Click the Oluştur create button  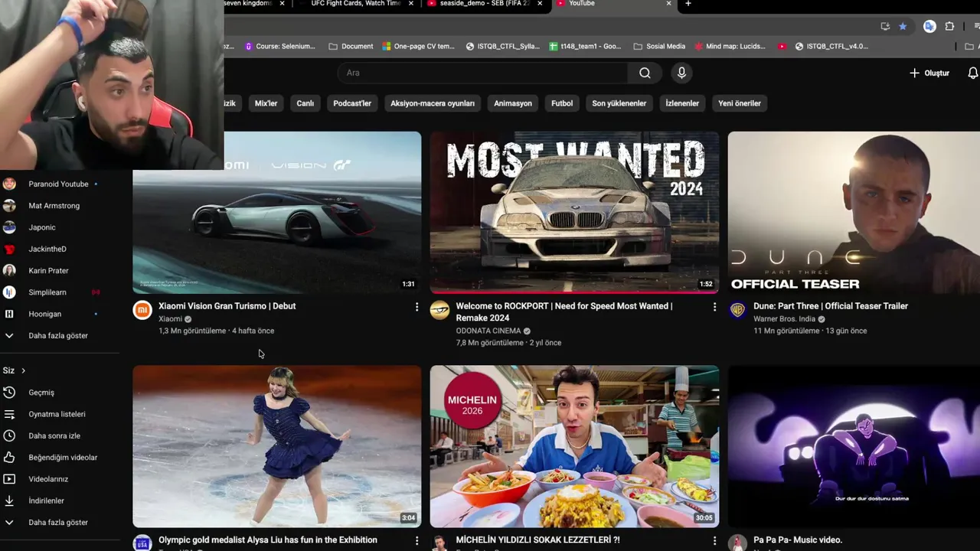coord(929,73)
